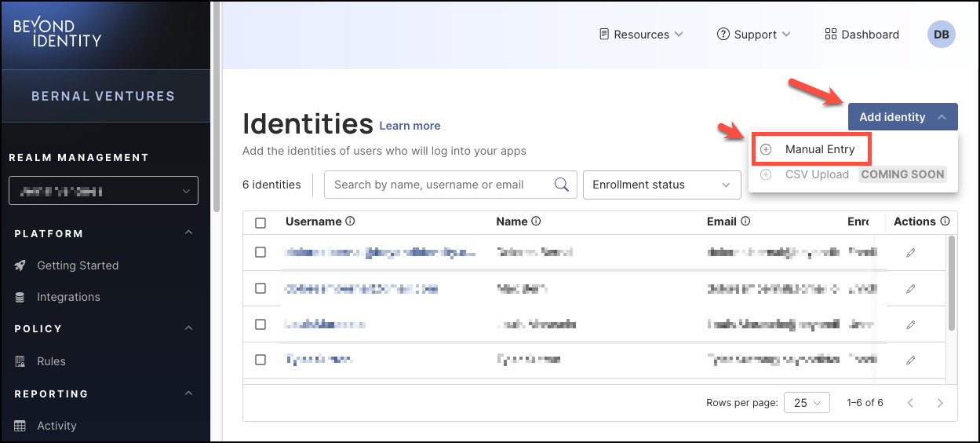This screenshot has width=980, height=443.
Task: Open the Dashboard link
Action: [862, 35]
